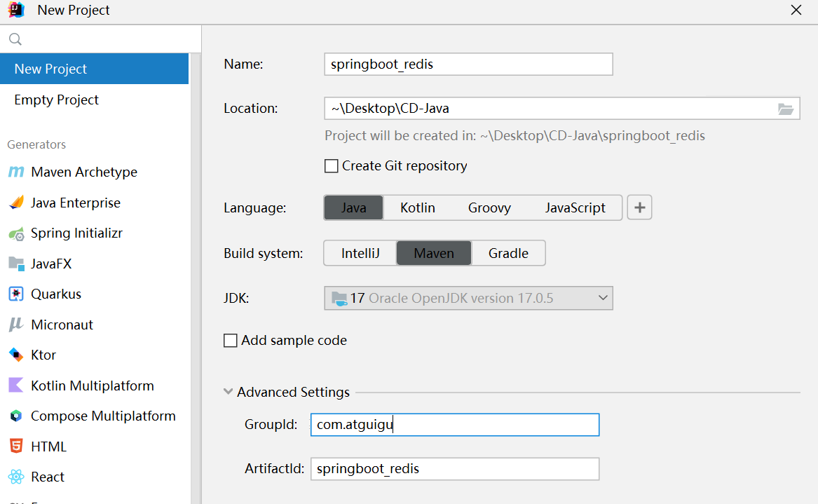Screen dimensions: 818x504
Task: Click the Location path field
Action: coord(562,109)
